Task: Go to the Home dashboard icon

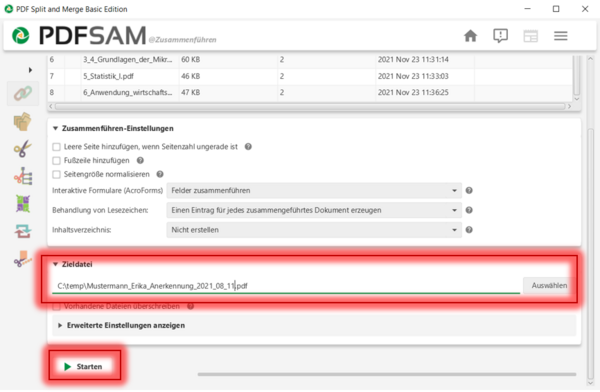Action: tap(470, 36)
